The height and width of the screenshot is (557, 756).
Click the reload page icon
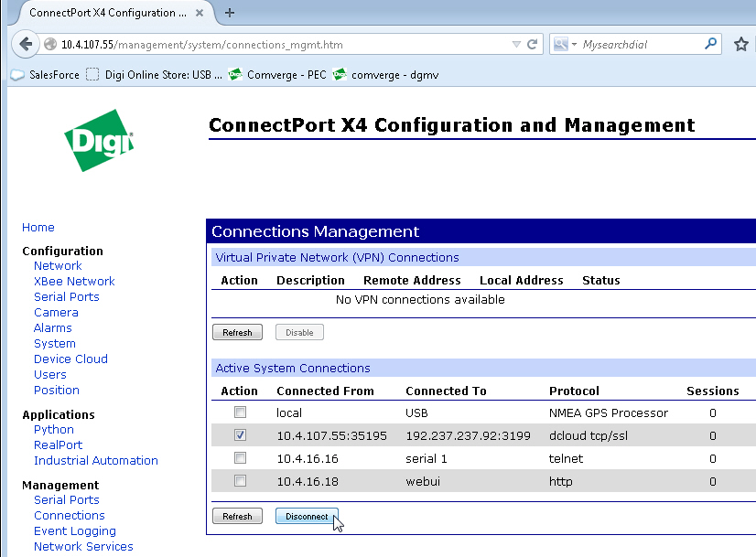[533, 44]
